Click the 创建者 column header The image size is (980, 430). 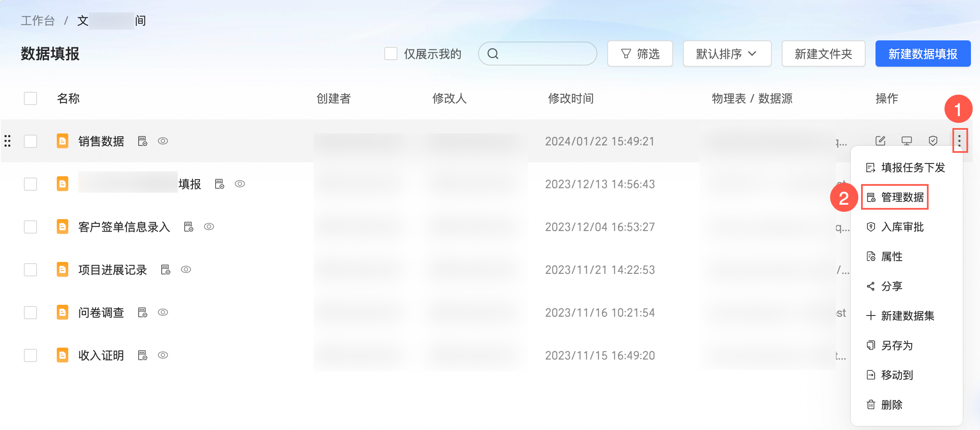coord(334,98)
